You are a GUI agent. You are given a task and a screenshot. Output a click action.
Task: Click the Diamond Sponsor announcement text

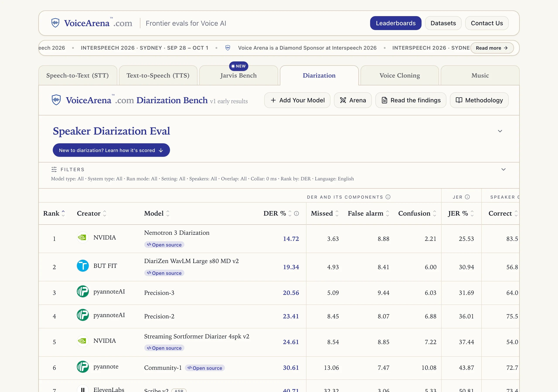coord(307,48)
